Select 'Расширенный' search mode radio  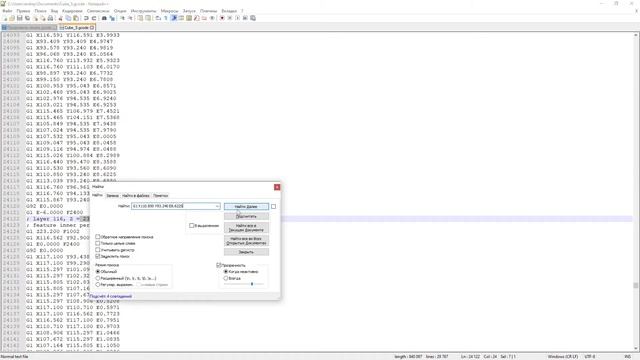pos(98,278)
